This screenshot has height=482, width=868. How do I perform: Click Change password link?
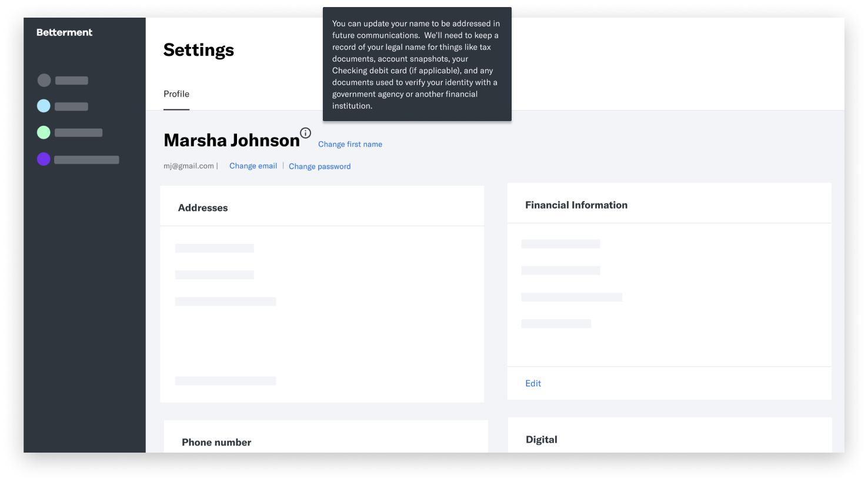tap(319, 166)
